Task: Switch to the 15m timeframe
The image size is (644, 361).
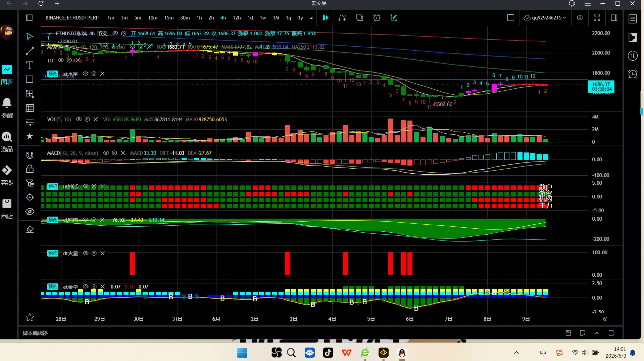Action: click(x=169, y=18)
